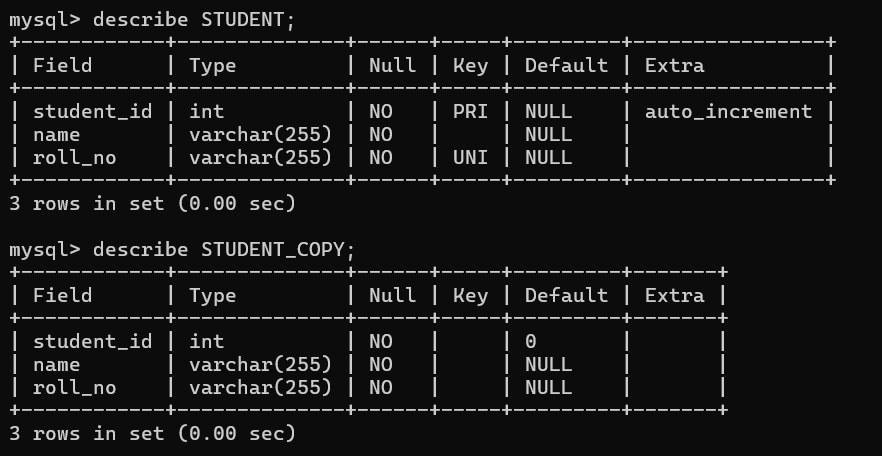Viewport: 882px width, 456px height.
Task: Click the "describe STUDENT_COPY;" command text
Action: click(x=224, y=250)
